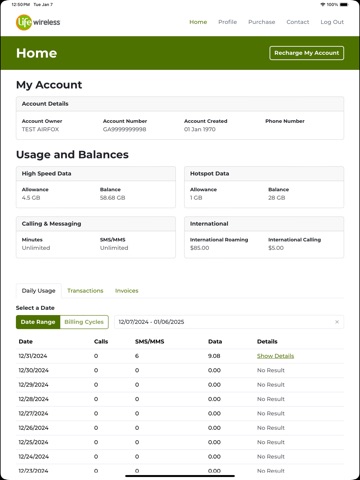Click the Date column header

pyautogui.click(x=26, y=342)
